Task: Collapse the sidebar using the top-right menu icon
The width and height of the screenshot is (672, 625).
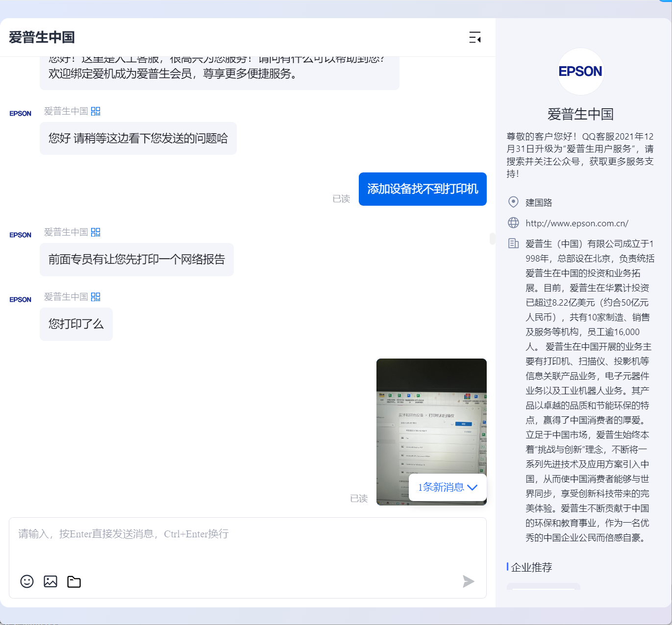Action: pos(474,37)
